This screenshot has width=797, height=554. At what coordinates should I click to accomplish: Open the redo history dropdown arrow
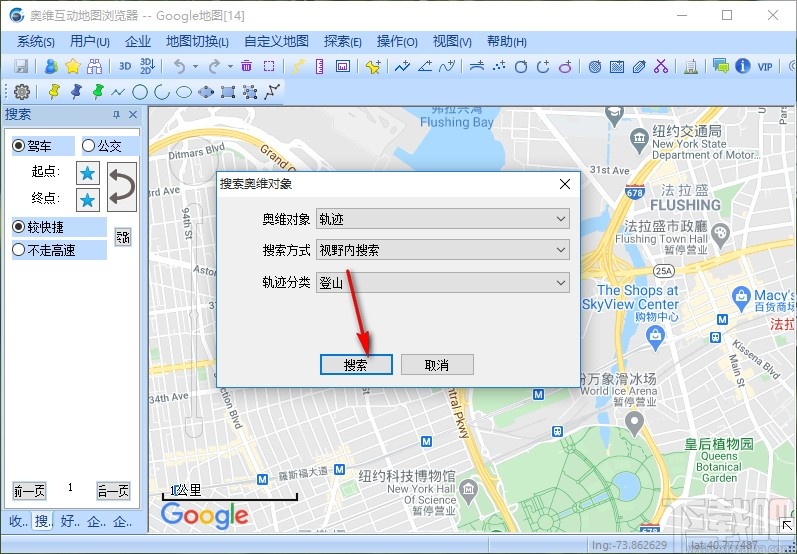click(x=230, y=67)
